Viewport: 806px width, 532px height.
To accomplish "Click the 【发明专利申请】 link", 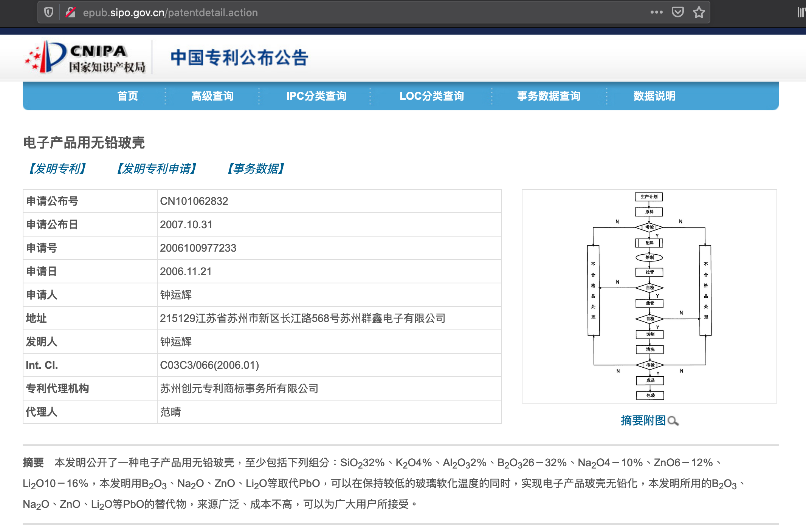I will (x=157, y=169).
